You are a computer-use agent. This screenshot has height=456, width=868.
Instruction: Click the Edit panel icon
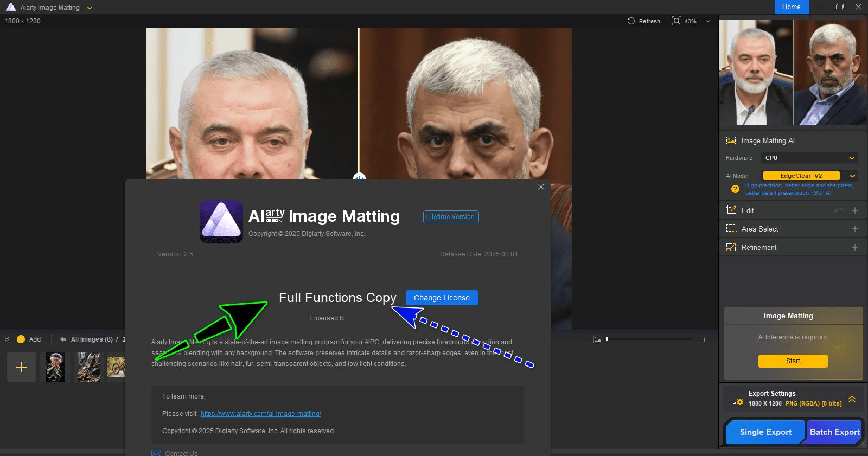click(x=731, y=210)
